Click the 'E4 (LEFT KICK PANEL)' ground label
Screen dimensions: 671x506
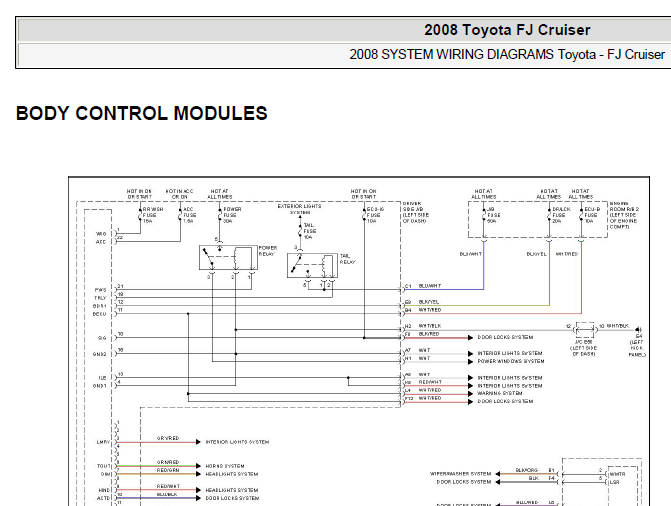(637, 346)
